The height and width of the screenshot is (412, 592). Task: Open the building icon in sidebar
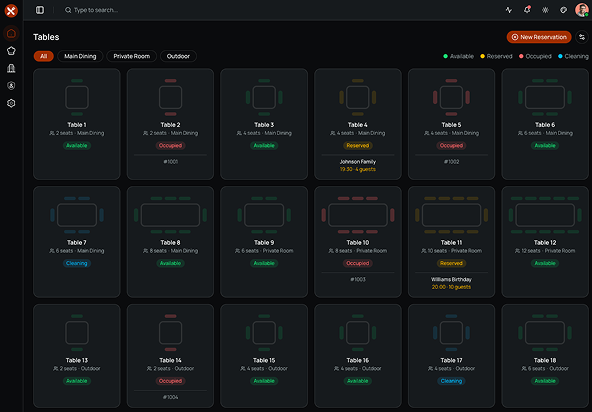[x=11, y=68]
